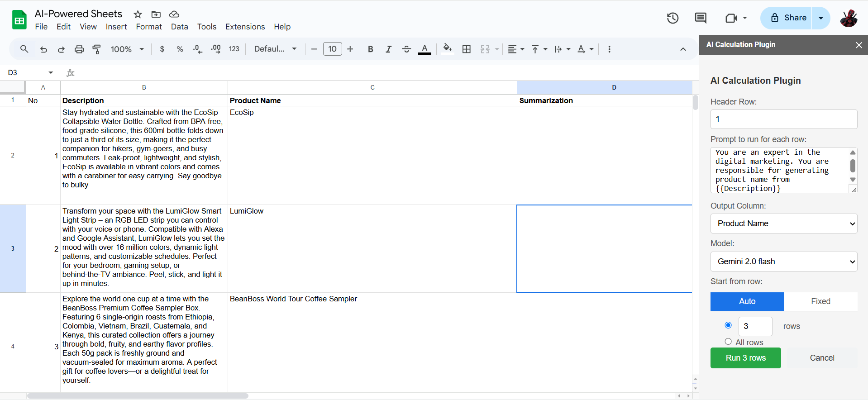Image resolution: width=868 pixels, height=400 pixels.
Task: Open version history clock icon
Action: (x=672, y=18)
